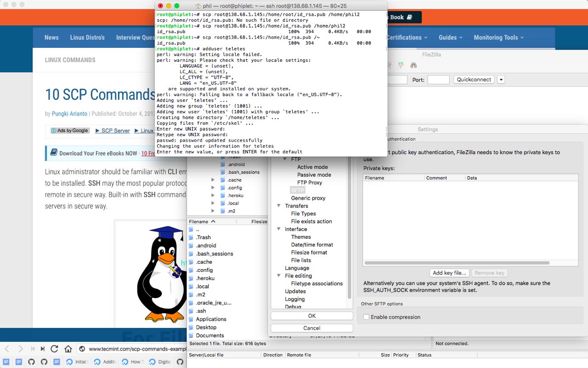Screen dimensions: 588x368
Task: Open Logging settings page
Action: tap(295, 299)
